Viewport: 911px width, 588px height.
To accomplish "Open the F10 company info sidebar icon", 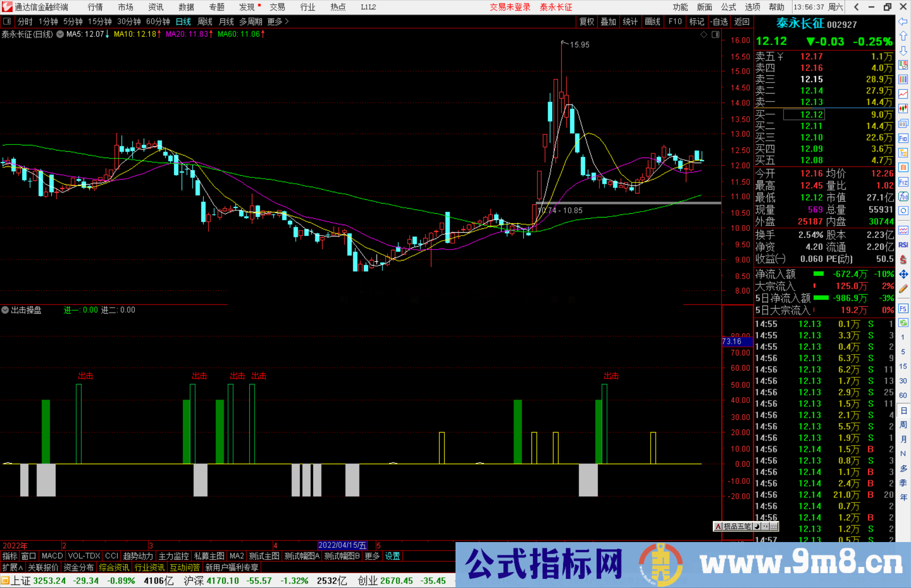I will click(903, 138).
